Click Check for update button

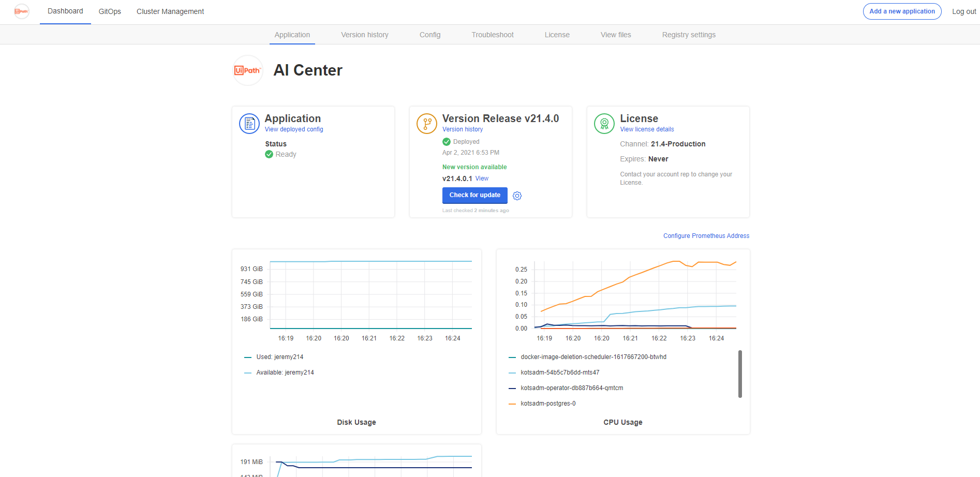click(475, 195)
